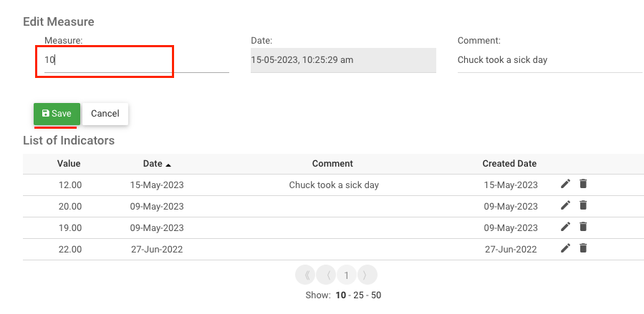Delete the 12.00 indicator row
Image resolution: width=644 pixels, height=314 pixels.
(x=583, y=185)
